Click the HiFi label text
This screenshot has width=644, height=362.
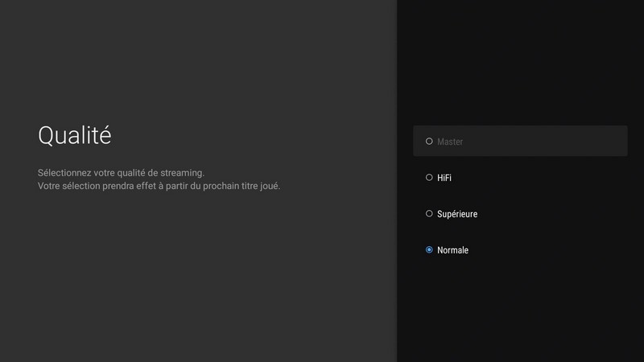pos(444,178)
